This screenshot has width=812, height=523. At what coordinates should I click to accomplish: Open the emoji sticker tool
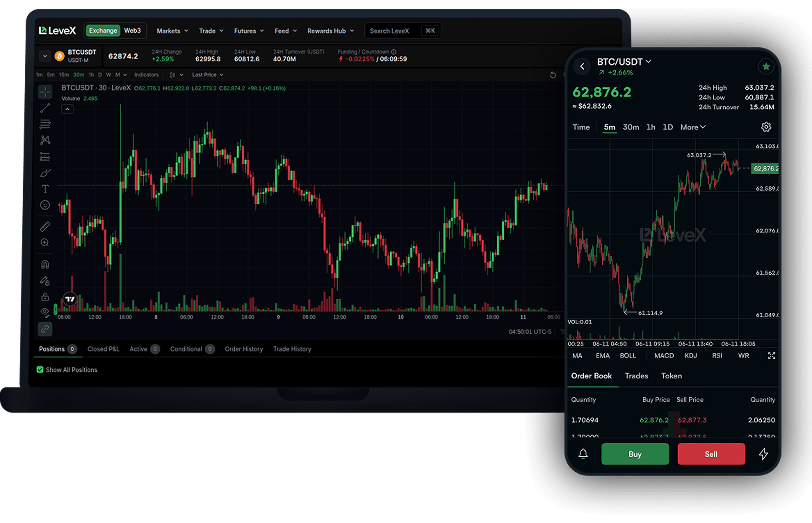tap(45, 205)
